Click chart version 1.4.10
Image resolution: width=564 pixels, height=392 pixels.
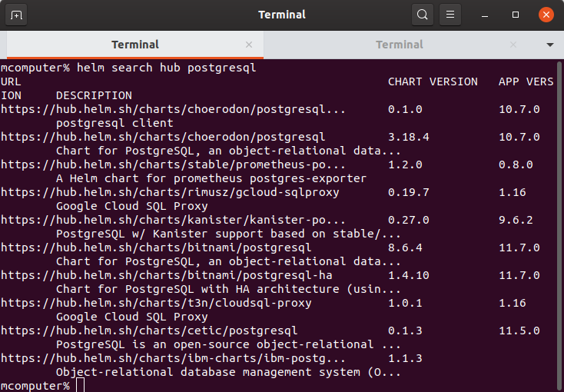[x=409, y=275]
